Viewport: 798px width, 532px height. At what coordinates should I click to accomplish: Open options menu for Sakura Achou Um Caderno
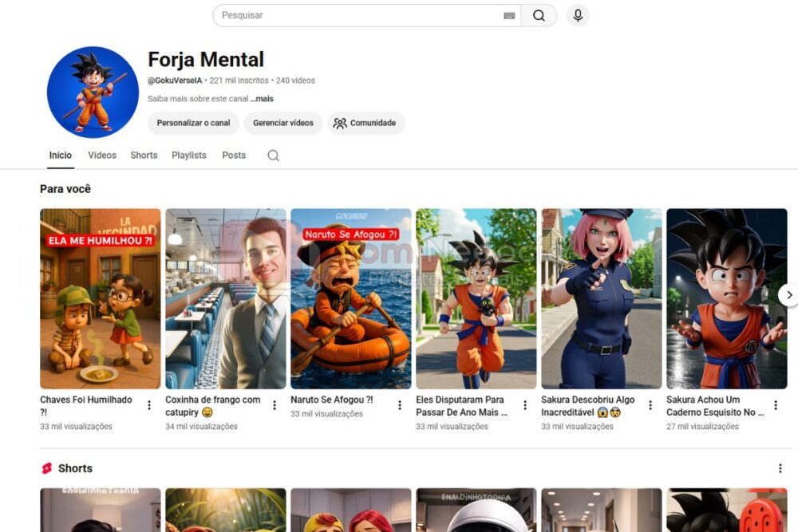click(775, 405)
